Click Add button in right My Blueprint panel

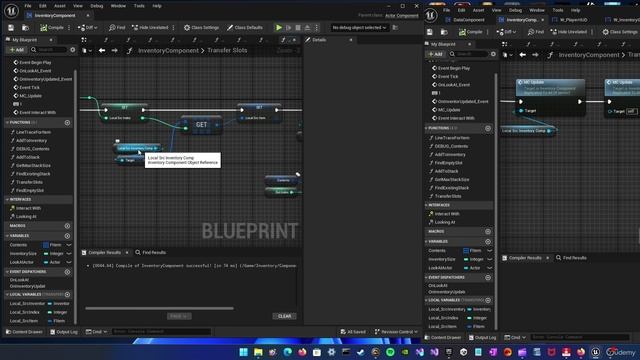pyautogui.click(x=435, y=54)
